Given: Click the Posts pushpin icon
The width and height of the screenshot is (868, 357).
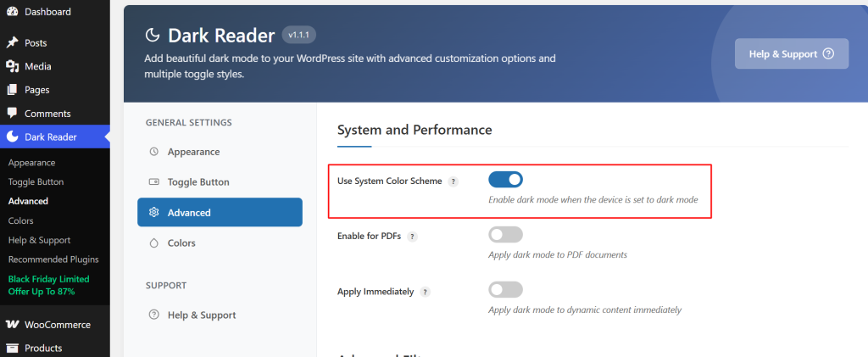Looking at the screenshot, I should 12,43.
